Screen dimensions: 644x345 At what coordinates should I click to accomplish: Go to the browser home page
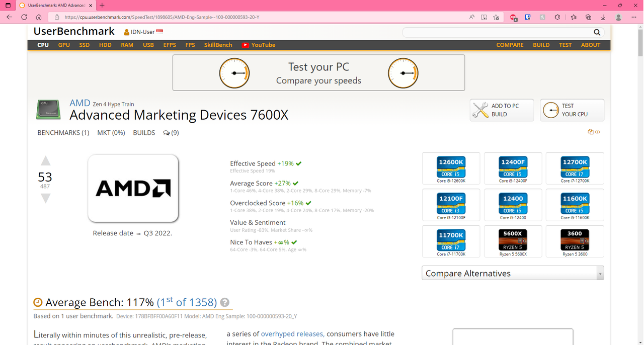point(39,17)
